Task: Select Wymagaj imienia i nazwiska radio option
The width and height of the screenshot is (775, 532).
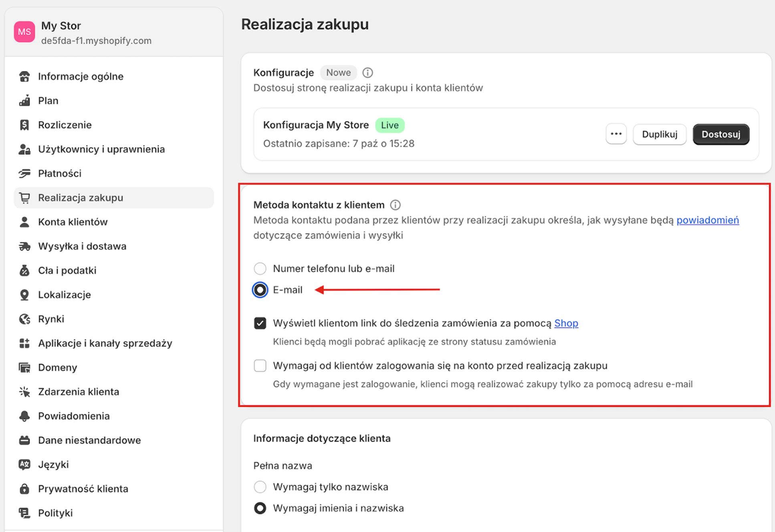Action: coord(260,508)
